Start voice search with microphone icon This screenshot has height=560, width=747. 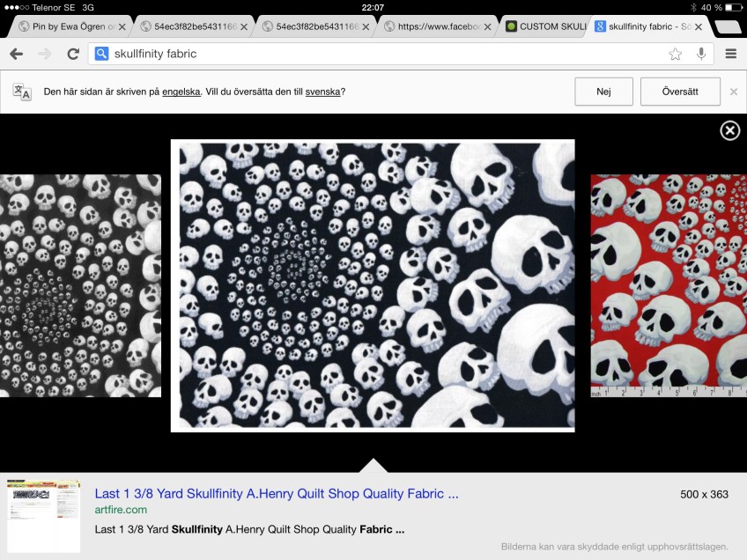point(701,54)
